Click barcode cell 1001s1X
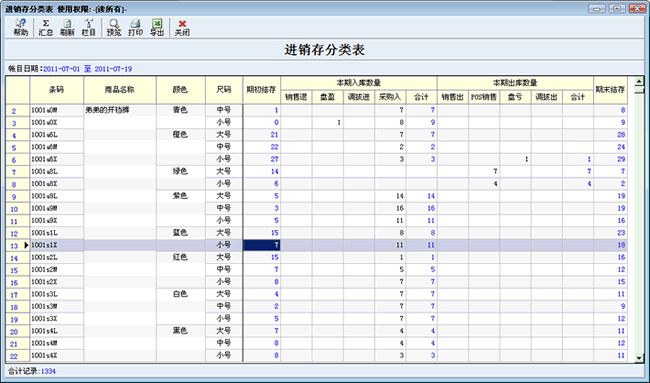The image size is (650, 383). (x=57, y=245)
